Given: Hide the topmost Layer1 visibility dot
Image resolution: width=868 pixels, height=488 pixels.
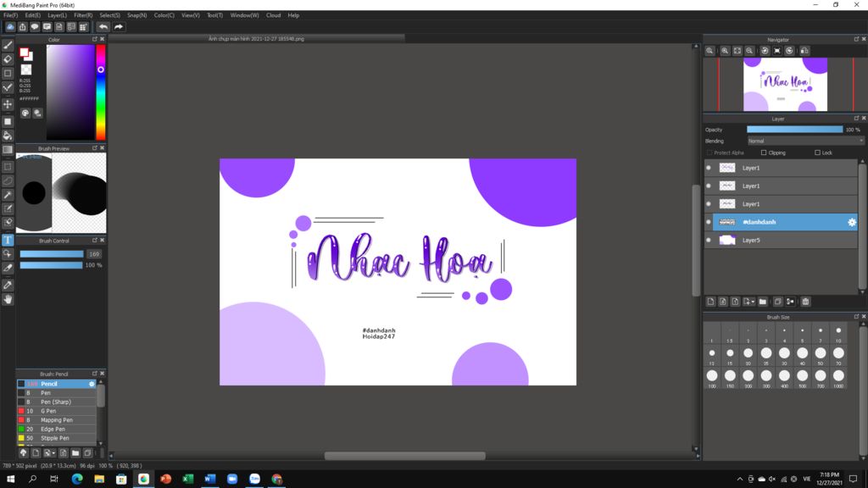Looking at the screenshot, I should [709, 168].
